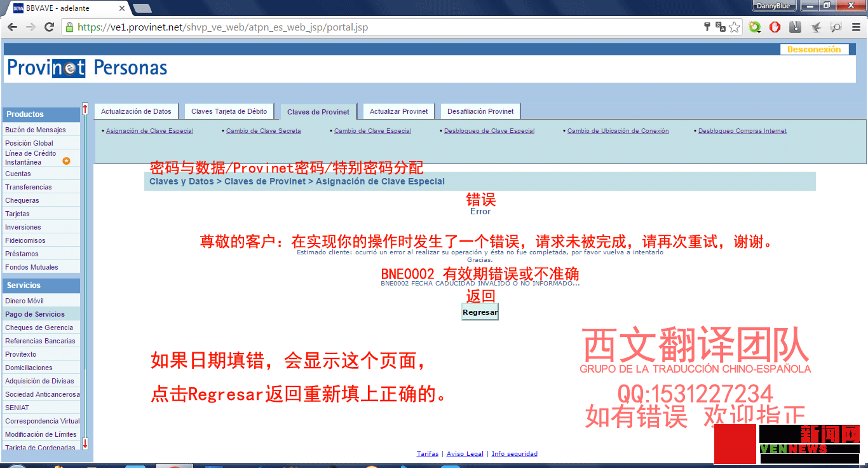Open the red stop-hand adblock extension
The image size is (868, 468).
pyautogui.click(x=775, y=27)
